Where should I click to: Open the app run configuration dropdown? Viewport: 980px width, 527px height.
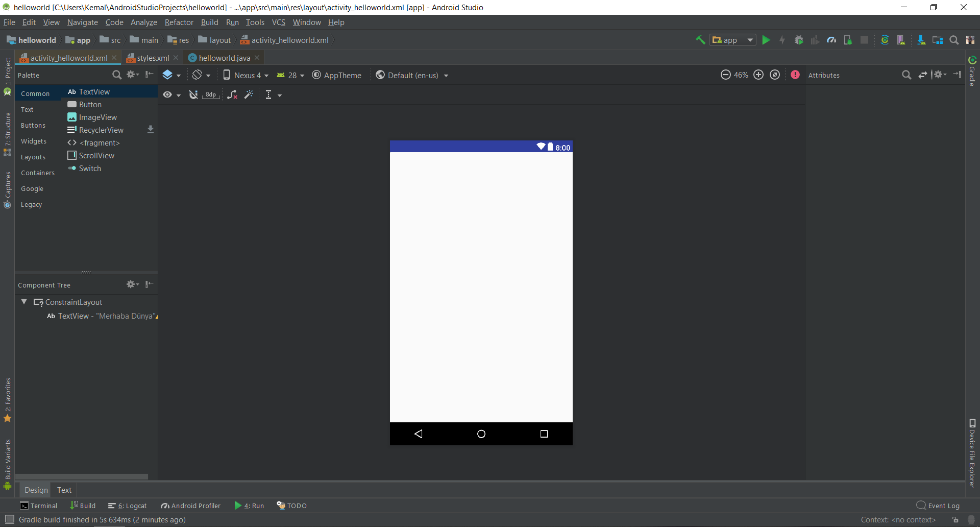(733, 40)
